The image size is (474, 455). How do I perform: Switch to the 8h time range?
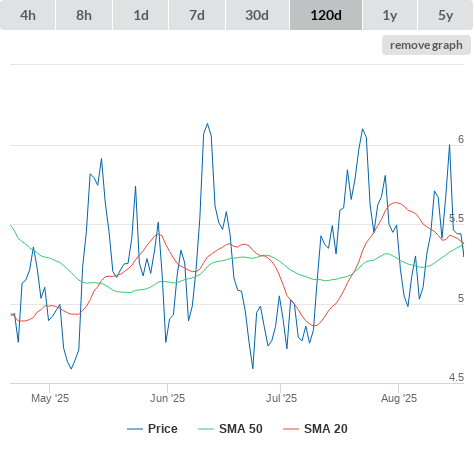click(x=84, y=15)
